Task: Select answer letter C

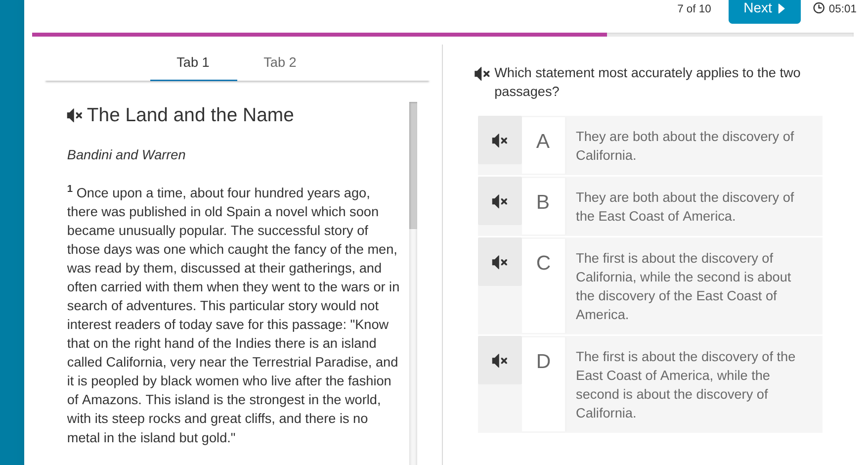Action: click(x=543, y=263)
